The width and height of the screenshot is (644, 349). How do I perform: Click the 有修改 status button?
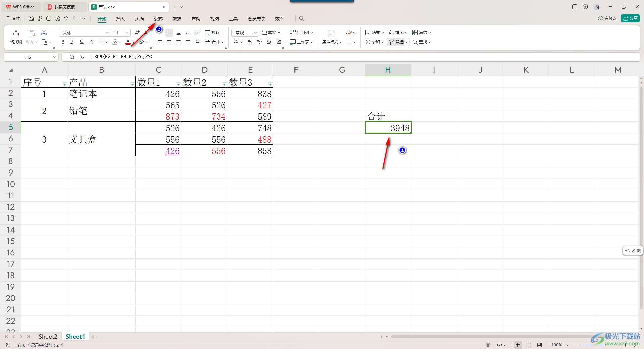click(x=607, y=18)
